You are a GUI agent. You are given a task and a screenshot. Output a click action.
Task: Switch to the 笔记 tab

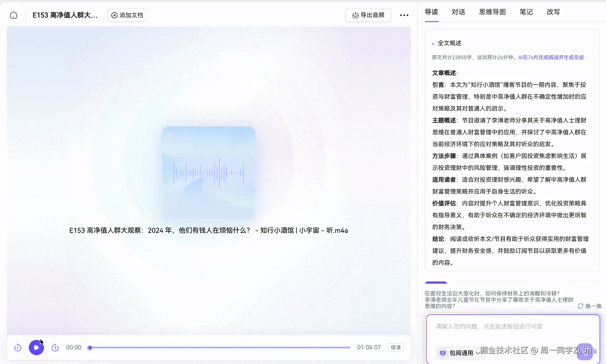[526, 12]
